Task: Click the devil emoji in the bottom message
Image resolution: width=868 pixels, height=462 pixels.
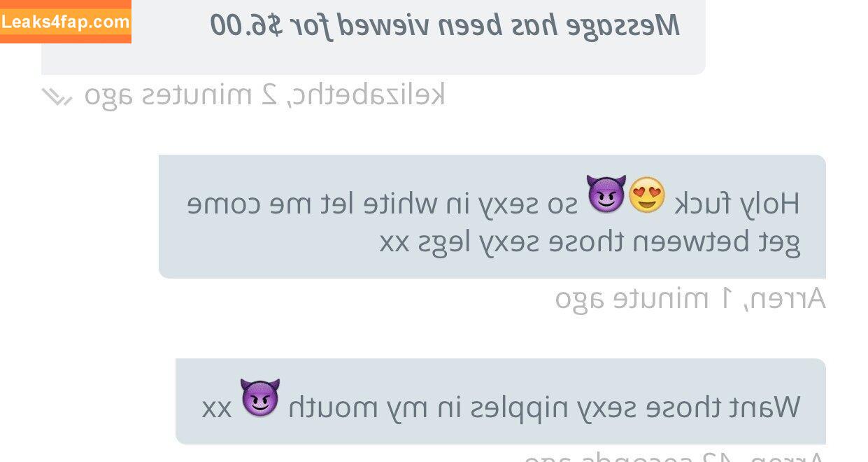Action: point(260,398)
